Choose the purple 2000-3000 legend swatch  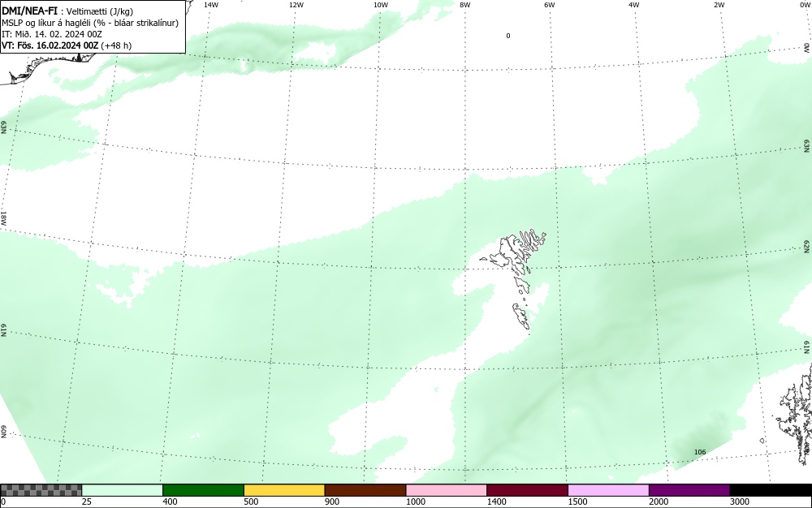[x=689, y=490]
